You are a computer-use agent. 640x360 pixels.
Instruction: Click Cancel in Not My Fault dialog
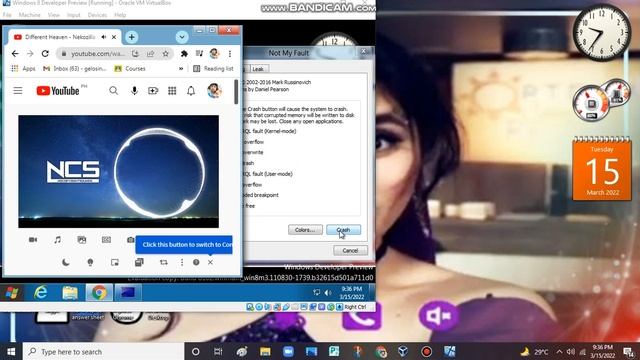350,250
